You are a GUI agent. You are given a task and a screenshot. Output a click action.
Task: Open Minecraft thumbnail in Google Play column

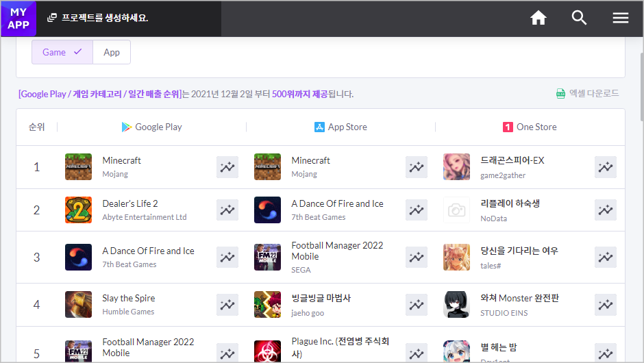tap(79, 166)
